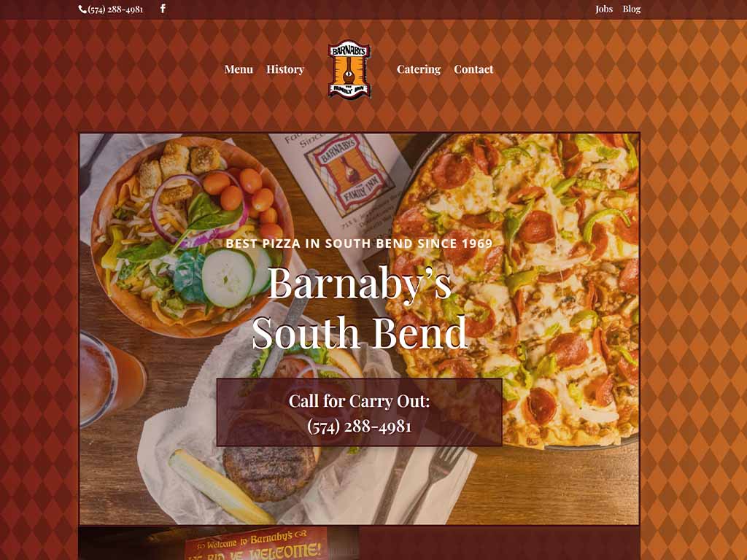Open the Catering navigation item
Screen dimensions: 747x560
pyautogui.click(x=418, y=69)
